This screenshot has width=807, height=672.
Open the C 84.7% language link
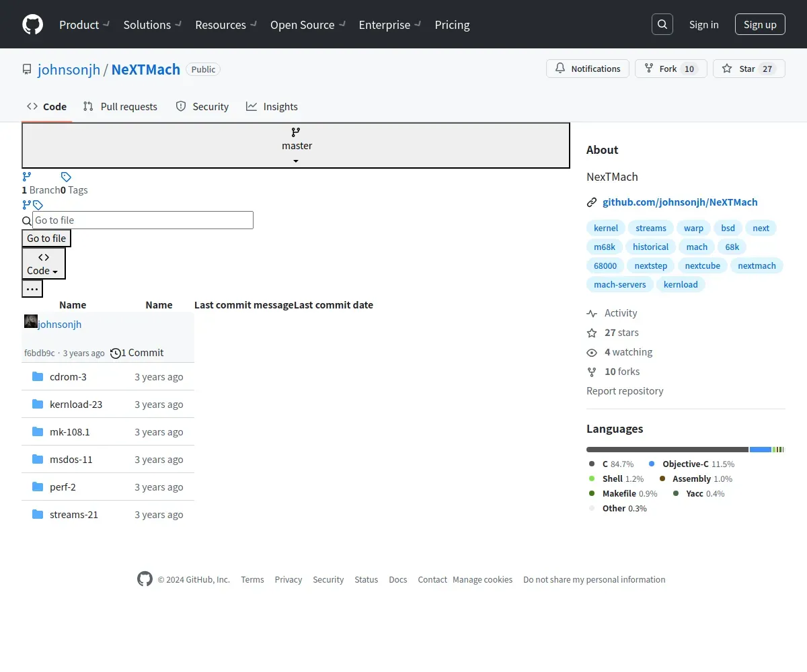(611, 464)
